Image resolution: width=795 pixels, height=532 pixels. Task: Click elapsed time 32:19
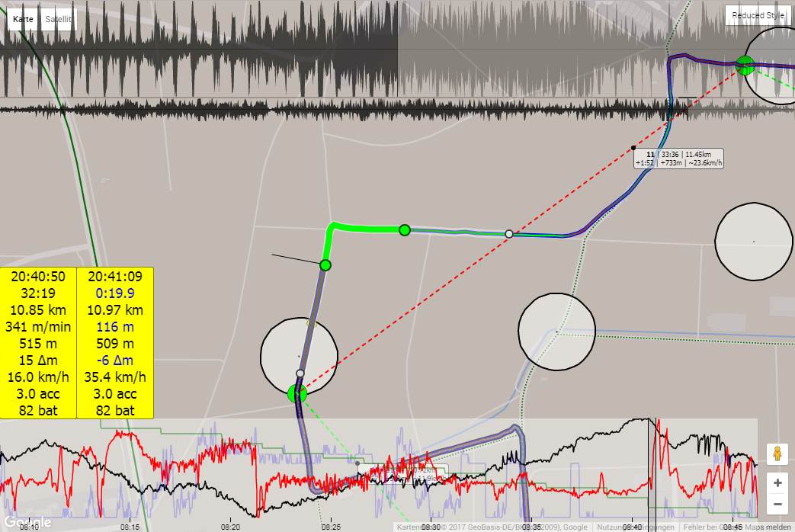click(38, 293)
